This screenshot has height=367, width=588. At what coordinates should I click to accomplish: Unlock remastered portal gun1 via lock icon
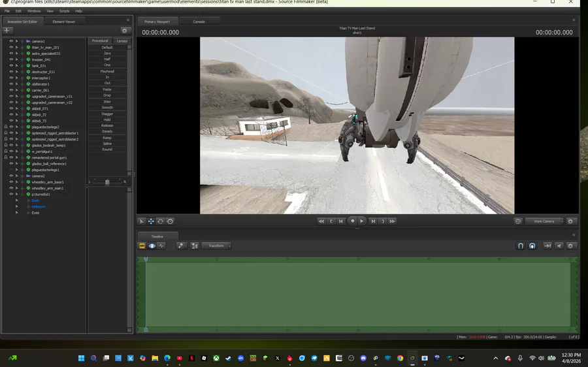(x=6, y=157)
